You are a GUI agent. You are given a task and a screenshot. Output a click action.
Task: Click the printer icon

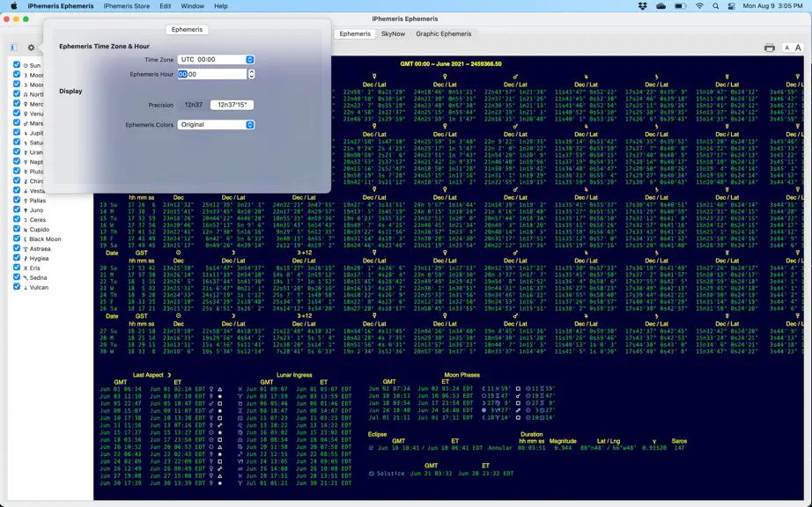click(770, 48)
